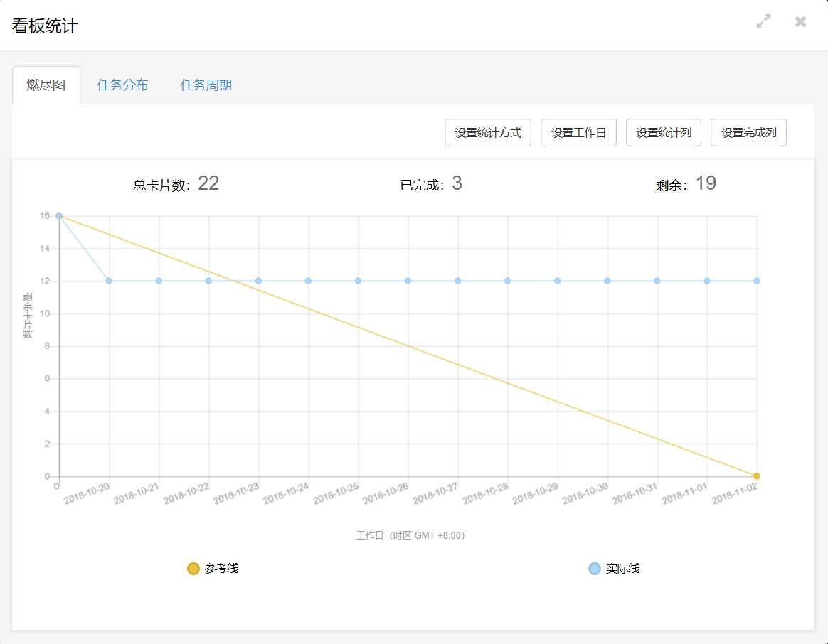The height and width of the screenshot is (644, 828).
Task: Click the actual-line data point at 2018-10-22
Action: point(208,281)
